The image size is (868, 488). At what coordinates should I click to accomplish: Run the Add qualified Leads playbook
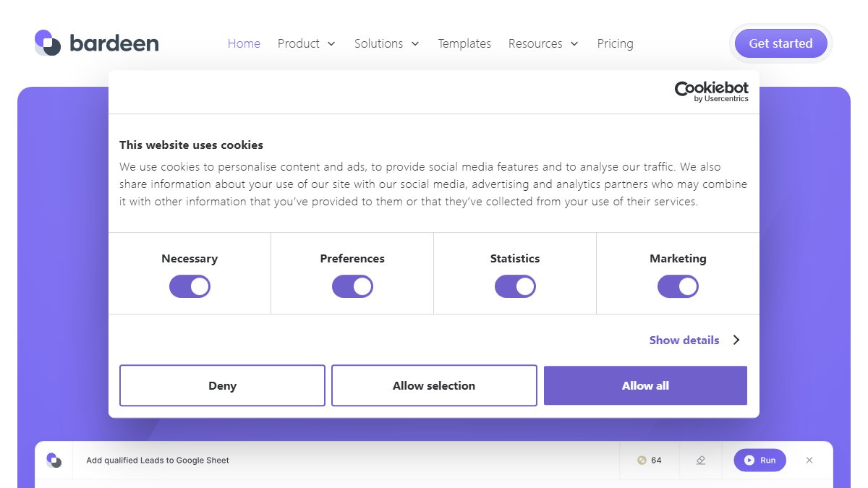[759, 461]
